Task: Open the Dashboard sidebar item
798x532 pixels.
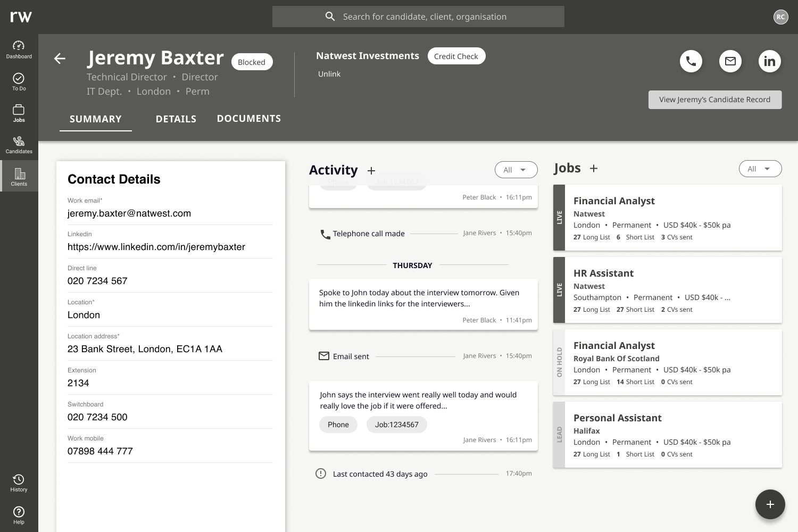Action: click(19, 49)
